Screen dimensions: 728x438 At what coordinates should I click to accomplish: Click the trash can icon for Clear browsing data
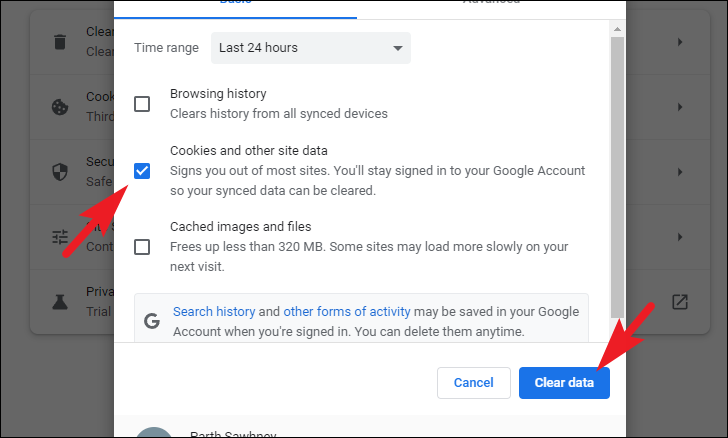[x=60, y=42]
